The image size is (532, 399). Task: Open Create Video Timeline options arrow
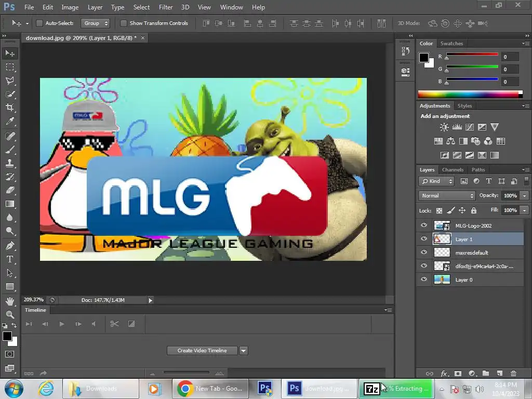pos(243,351)
